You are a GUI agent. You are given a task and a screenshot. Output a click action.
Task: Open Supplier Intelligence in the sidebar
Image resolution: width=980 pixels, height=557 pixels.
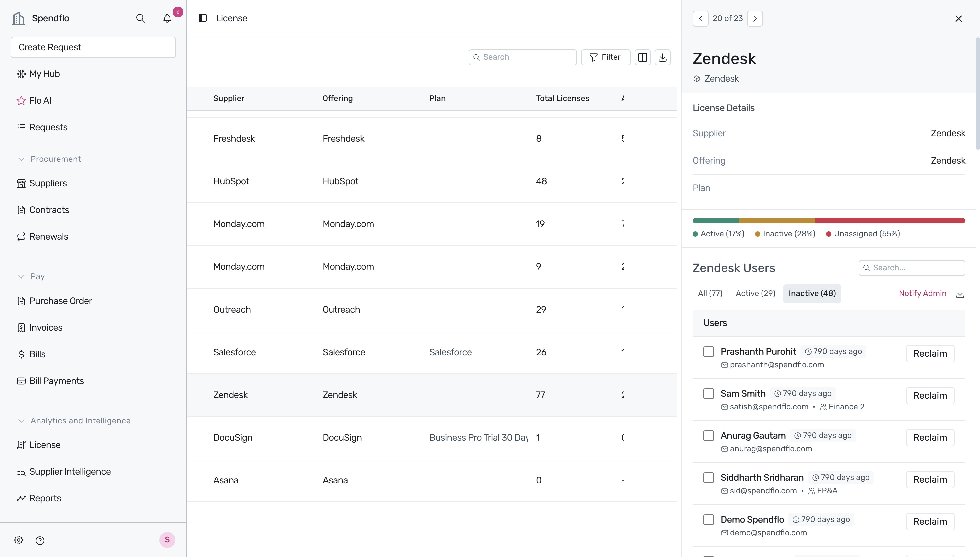pyautogui.click(x=63, y=471)
